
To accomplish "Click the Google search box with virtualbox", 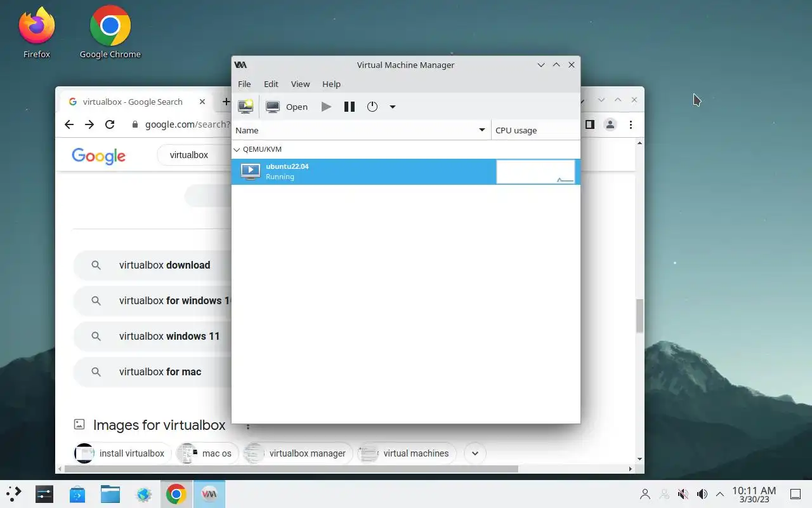I will [x=193, y=155].
